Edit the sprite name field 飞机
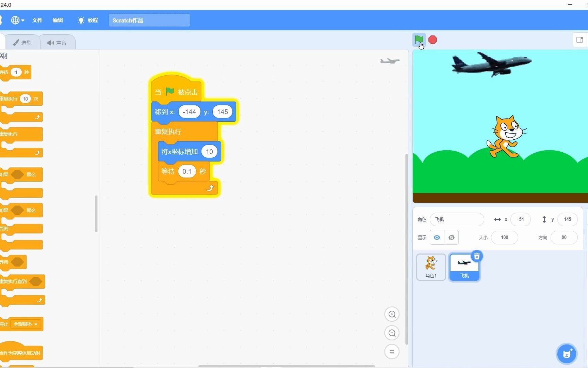The image size is (588, 368). 457,219
